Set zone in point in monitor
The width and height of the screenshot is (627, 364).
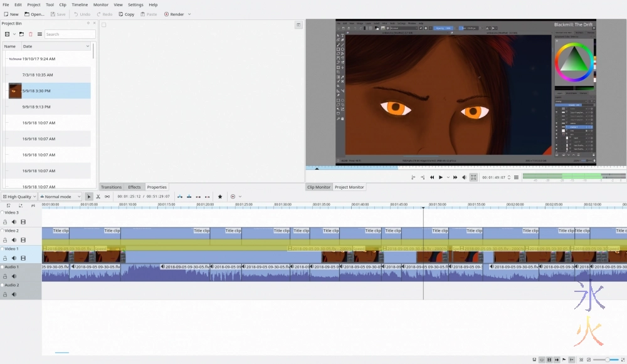(x=413, y=177)
